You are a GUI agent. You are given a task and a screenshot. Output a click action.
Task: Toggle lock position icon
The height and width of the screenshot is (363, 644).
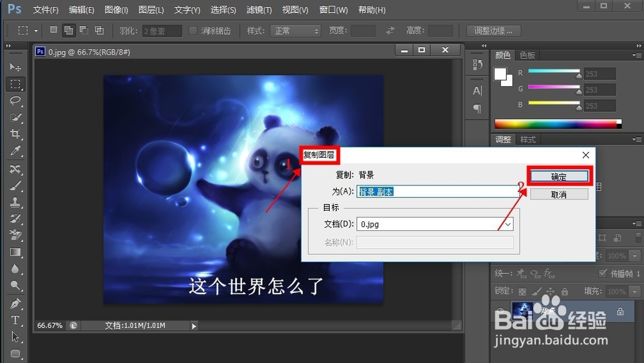click(551, 291)
